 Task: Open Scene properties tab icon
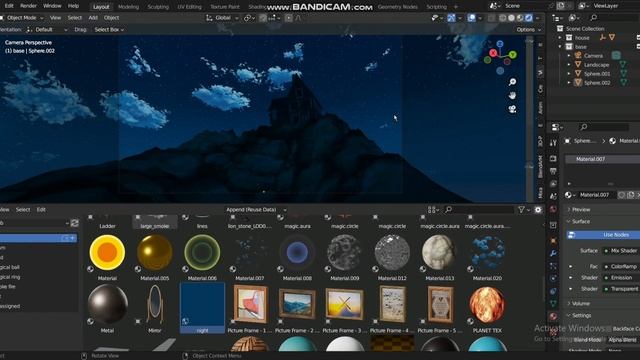click(553, 196)
